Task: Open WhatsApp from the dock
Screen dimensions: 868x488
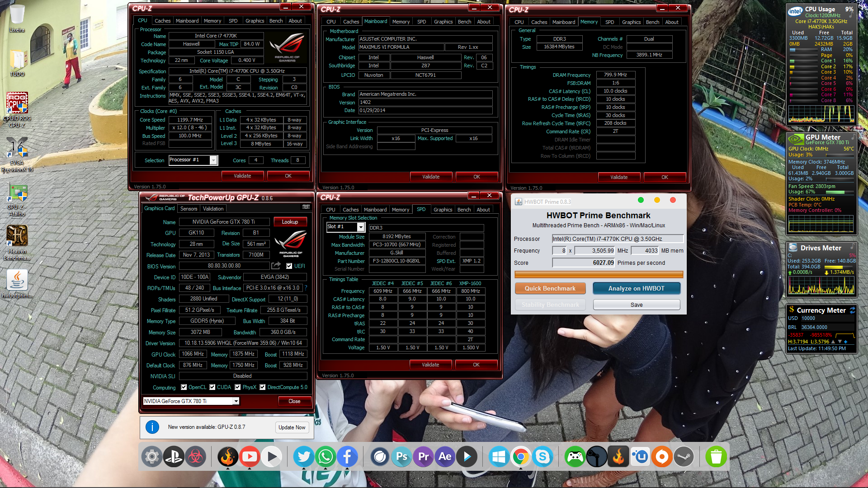Action: [x=325, y=457]
